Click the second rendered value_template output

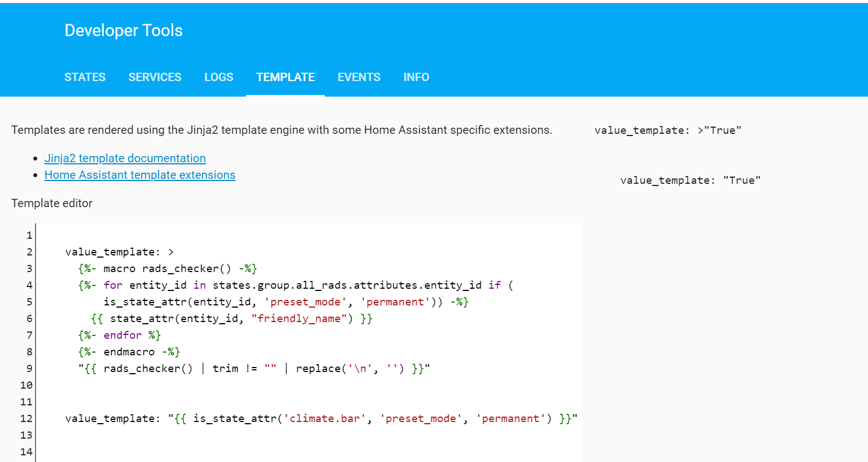point(690,180)
